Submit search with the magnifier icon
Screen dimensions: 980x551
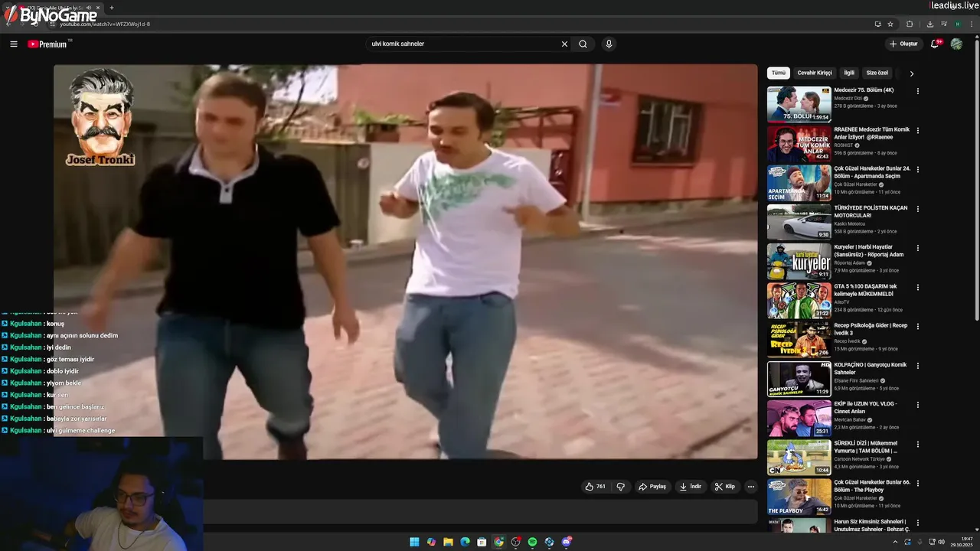pos(583,44)
